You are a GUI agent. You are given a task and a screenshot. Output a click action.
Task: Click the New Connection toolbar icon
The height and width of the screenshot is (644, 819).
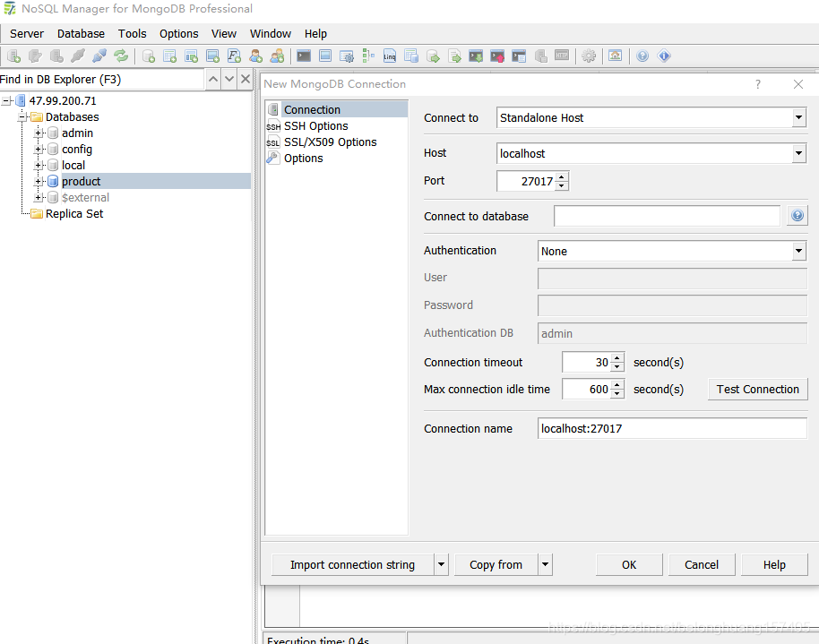14,56
